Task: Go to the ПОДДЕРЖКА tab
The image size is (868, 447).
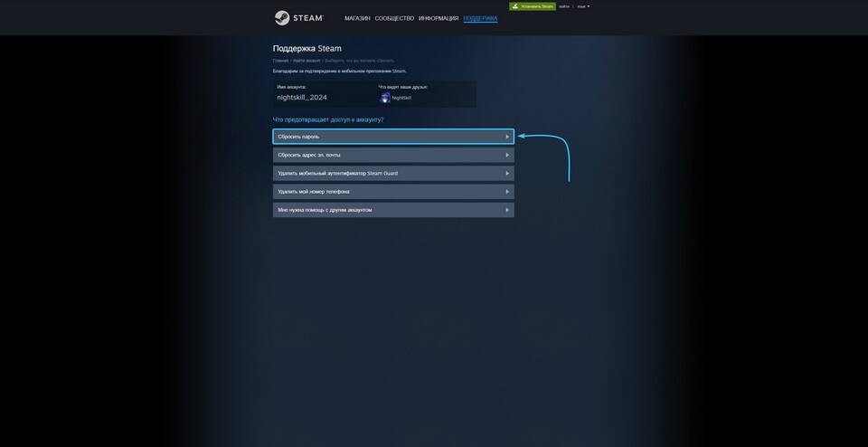Action: click(x=480, y=18)
